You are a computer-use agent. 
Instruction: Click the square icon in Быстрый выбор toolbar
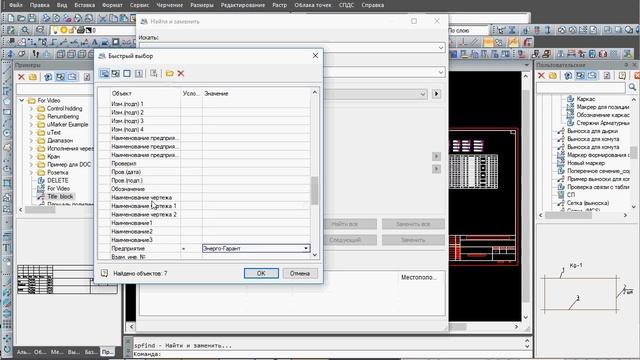[127, 73]
